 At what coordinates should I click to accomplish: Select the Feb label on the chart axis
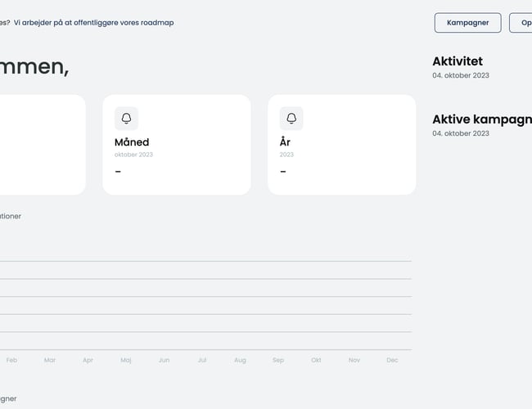[x=11, y=360]
